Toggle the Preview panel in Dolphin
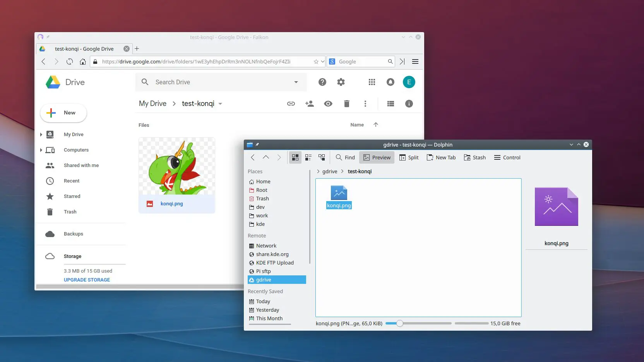Viewport: 644px width, 362px height. pos(377,157)
